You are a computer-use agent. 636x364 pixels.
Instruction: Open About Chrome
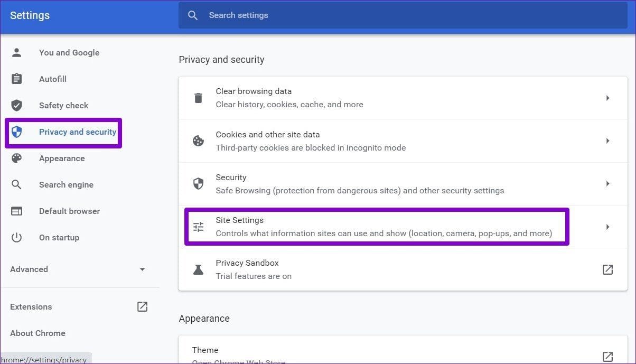(x=38, y=333)
